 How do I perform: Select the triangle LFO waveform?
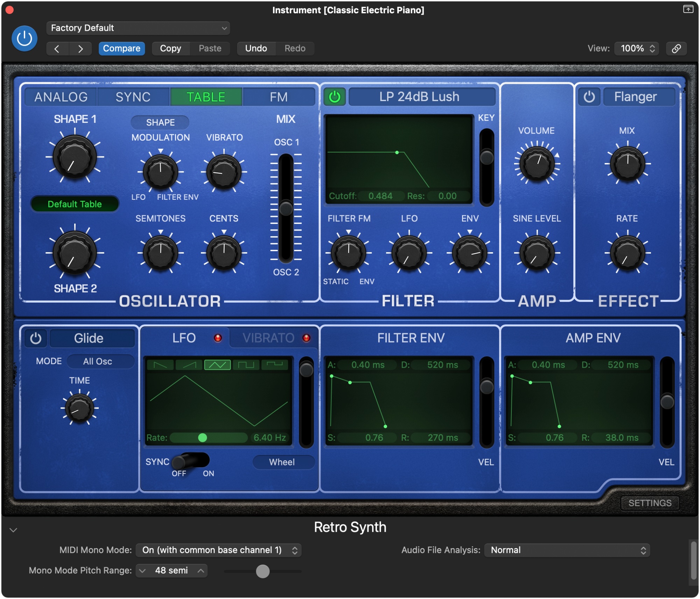(217, 365)
